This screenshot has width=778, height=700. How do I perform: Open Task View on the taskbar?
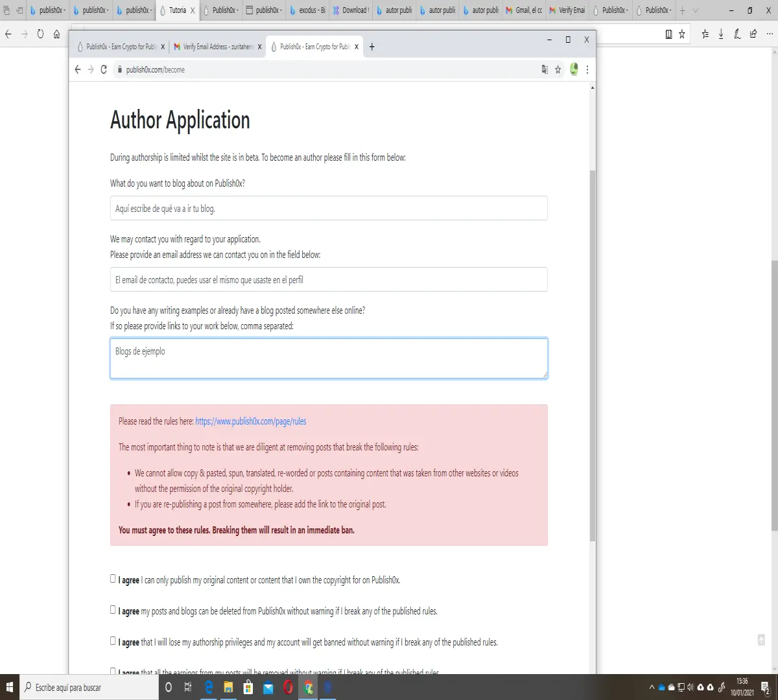click(x=188, y=687)
